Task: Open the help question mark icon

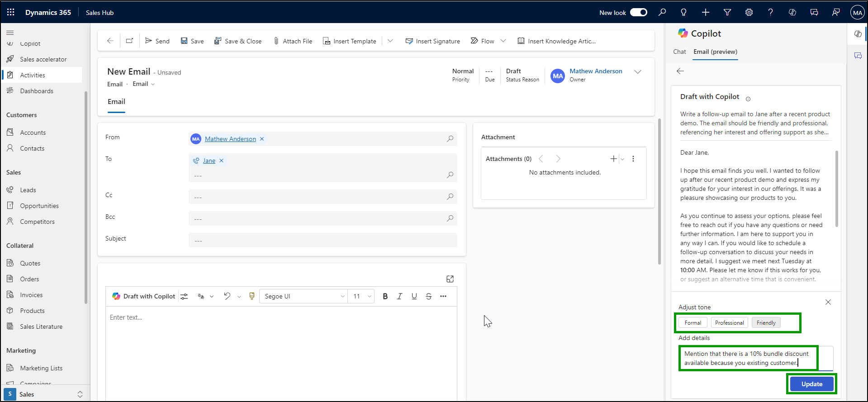Action: click(770, 12)
